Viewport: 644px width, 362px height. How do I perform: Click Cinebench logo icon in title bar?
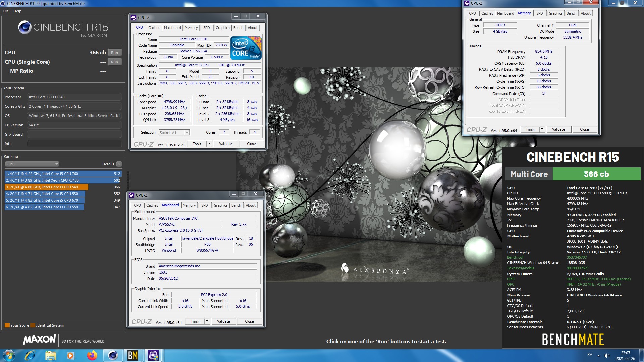pos(3,3)
